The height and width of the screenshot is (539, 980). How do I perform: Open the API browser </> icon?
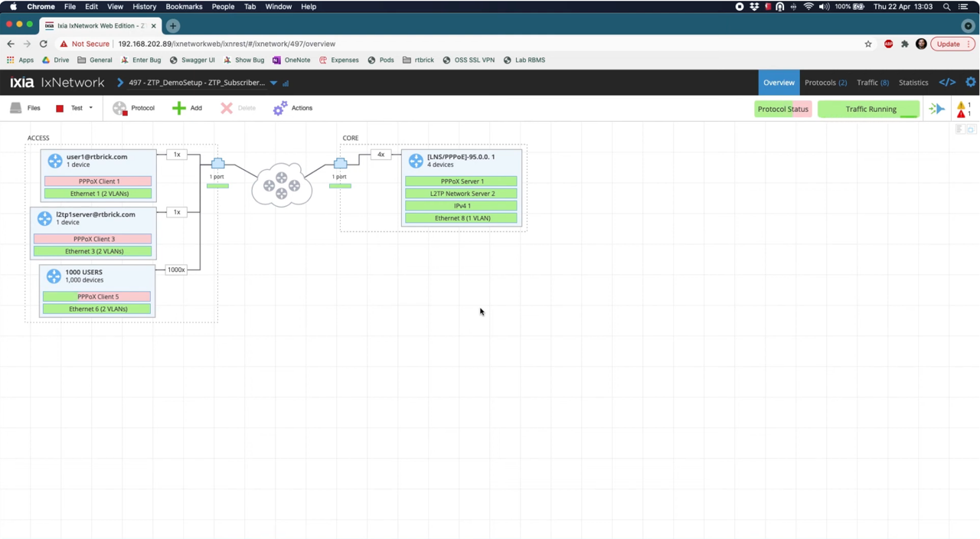click(x=947, y=82)
